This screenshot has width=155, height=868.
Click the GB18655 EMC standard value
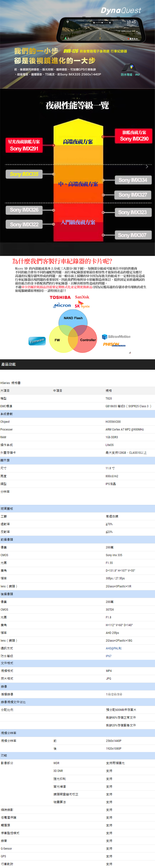[x=128, y=406]
